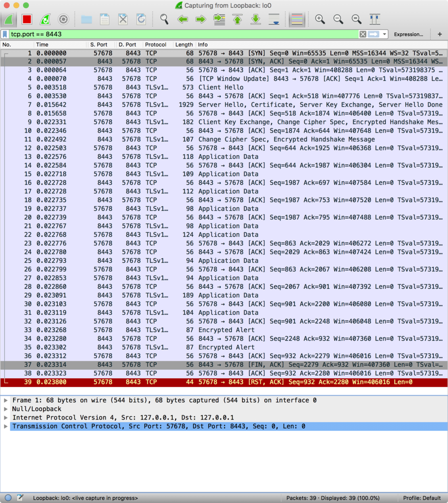Click Profile: Default in status bar
The image size is (448, 503).
(422, 498)
